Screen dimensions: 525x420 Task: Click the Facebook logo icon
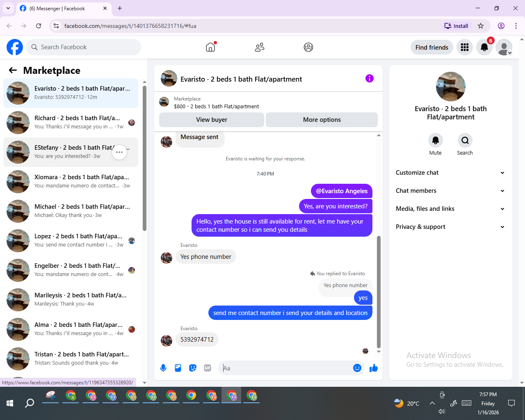[x=15, y=47]
